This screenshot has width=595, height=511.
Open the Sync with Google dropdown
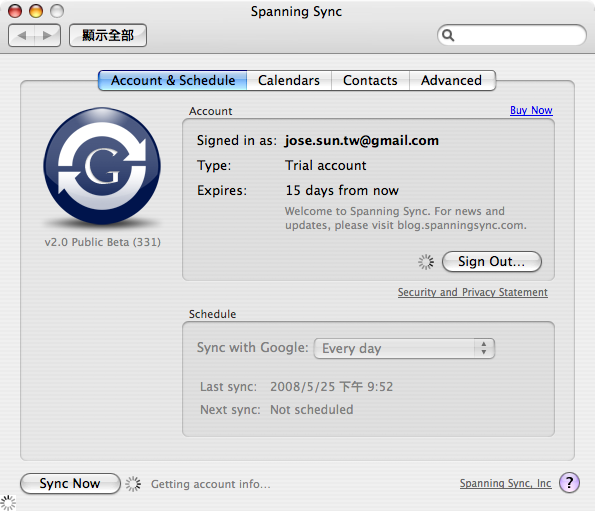tap(404, 348)
